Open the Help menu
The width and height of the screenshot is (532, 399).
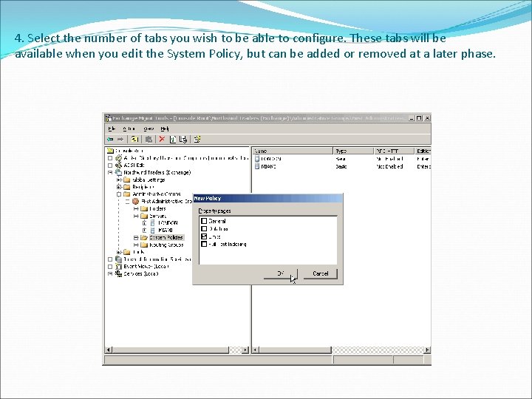pyautogui.click(x=165, y=129)
